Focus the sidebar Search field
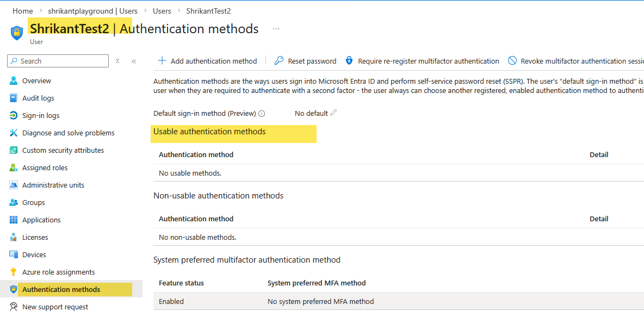The height and width of the screenshot is (317, 644). [x=58, y=61]
